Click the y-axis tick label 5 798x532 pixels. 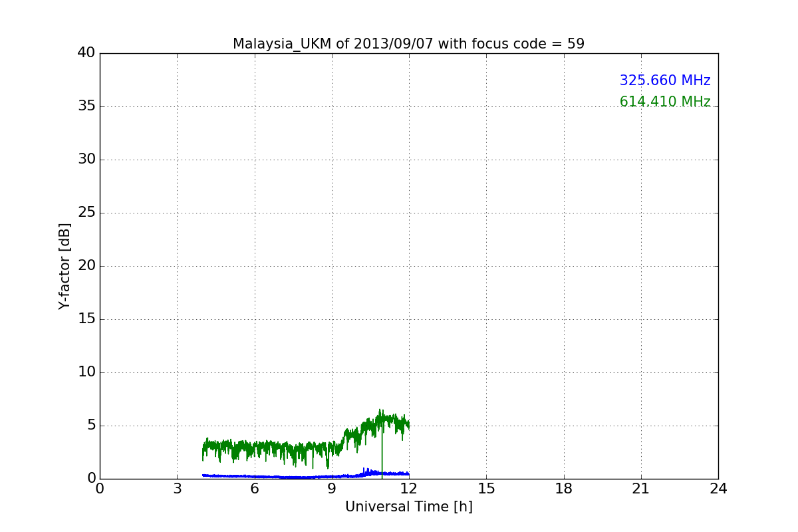[91, 426]
